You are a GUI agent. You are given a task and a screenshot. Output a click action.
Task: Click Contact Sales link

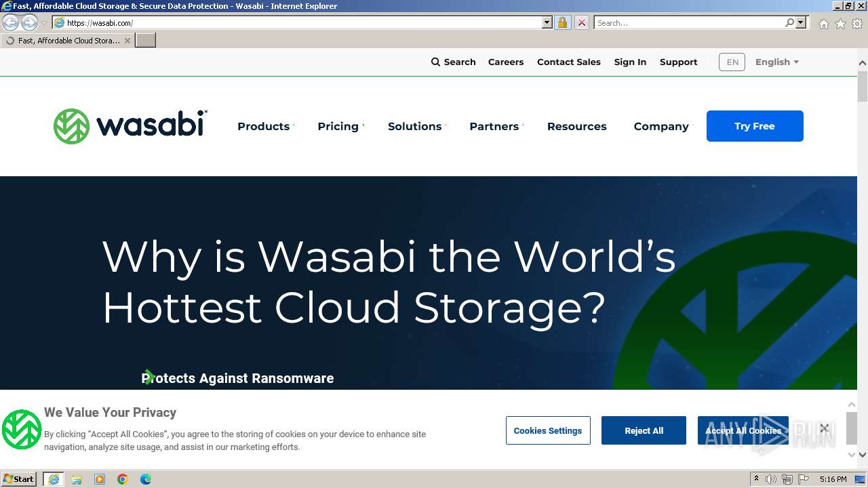click(x=569, y=62)
